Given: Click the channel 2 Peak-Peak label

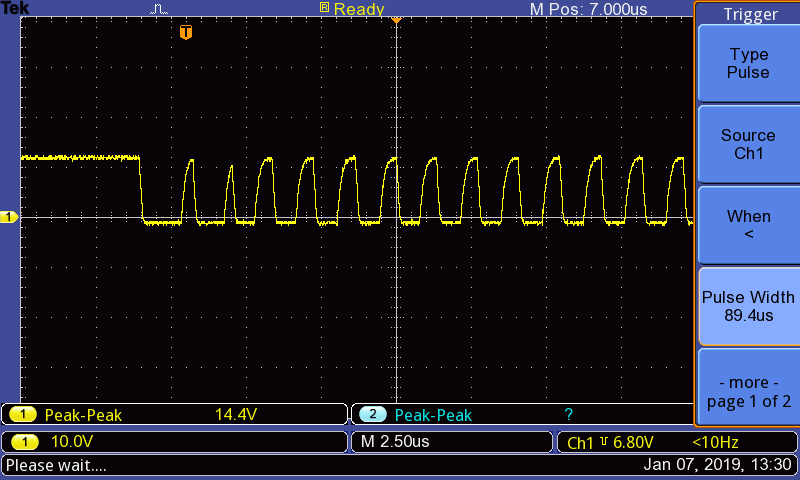Looking at the screenshot, I should click(x=433, y=415).
